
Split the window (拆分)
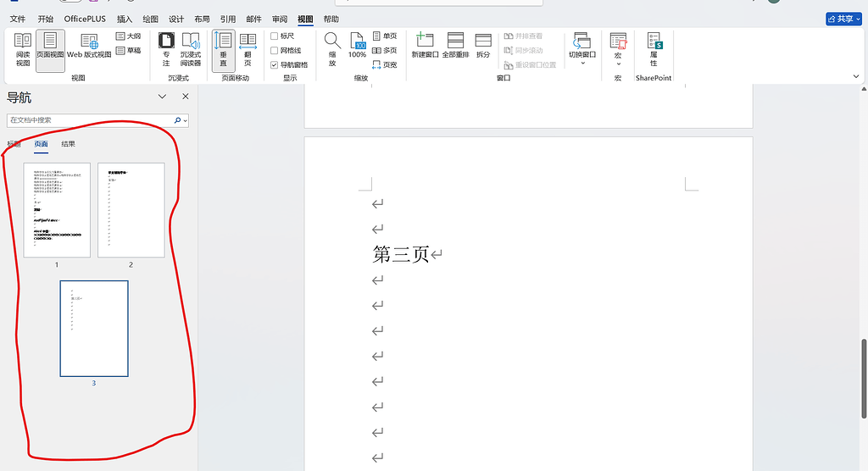tap(483, 46)
